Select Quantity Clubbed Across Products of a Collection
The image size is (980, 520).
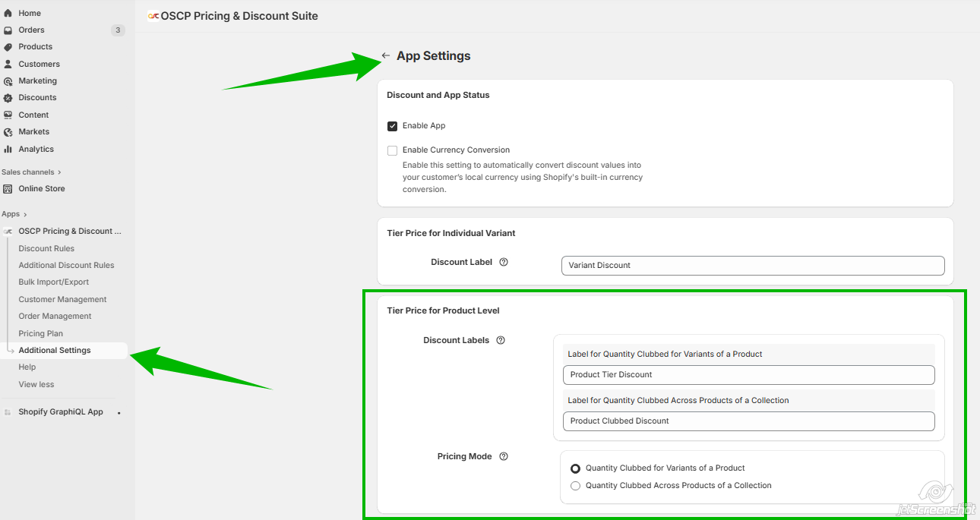(x=575, y=486)
